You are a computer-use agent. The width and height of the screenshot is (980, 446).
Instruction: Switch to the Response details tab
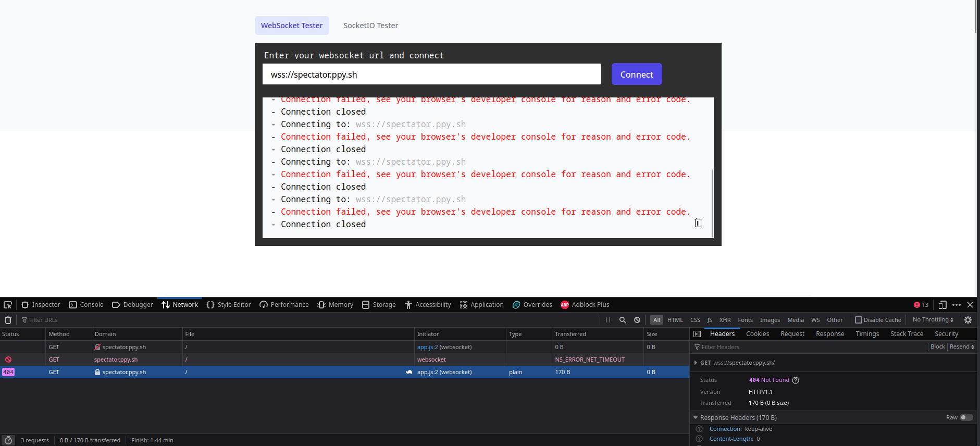click(830, 334)
